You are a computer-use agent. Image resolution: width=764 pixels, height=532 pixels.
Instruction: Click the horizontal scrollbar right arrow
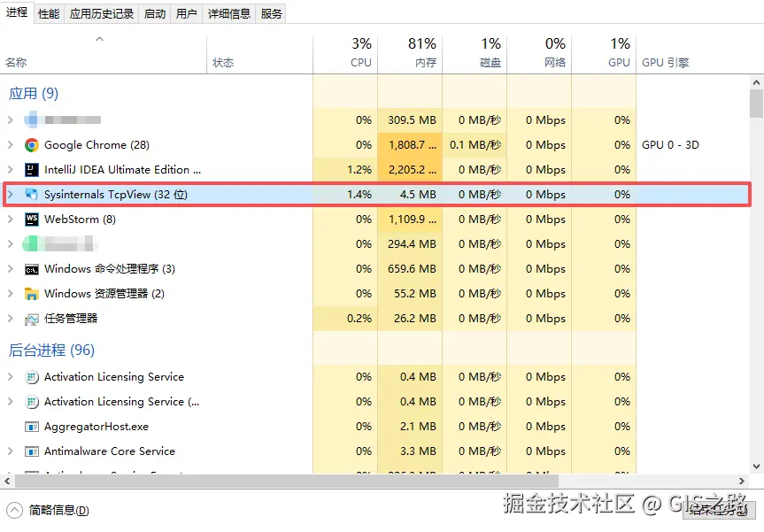click(742, 482)
